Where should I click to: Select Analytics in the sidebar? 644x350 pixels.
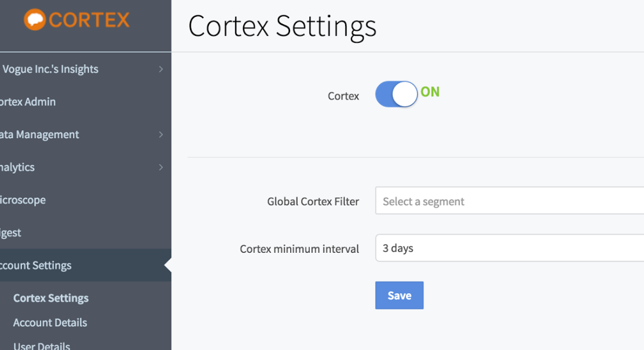click(x=86, y=167)
